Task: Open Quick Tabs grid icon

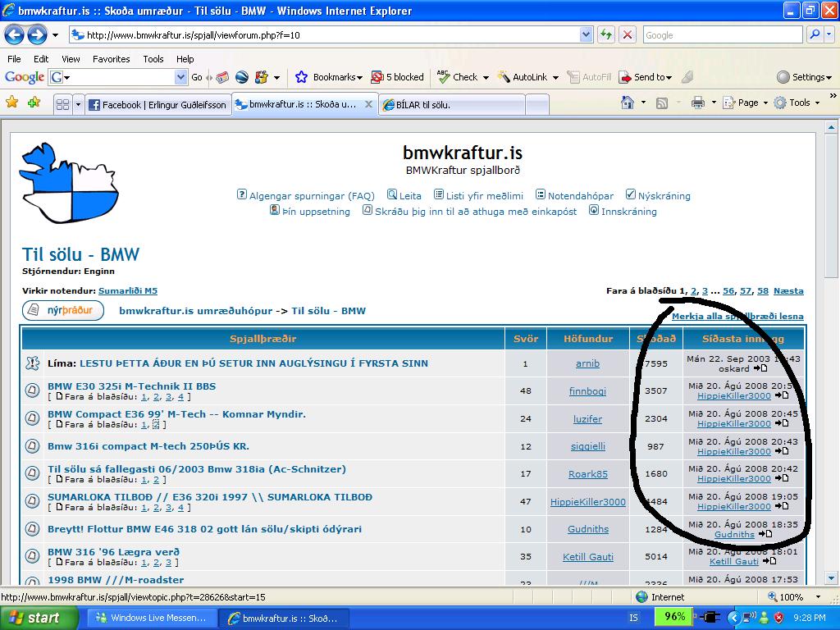Action: pyautogui.click(x=62, y=104)
